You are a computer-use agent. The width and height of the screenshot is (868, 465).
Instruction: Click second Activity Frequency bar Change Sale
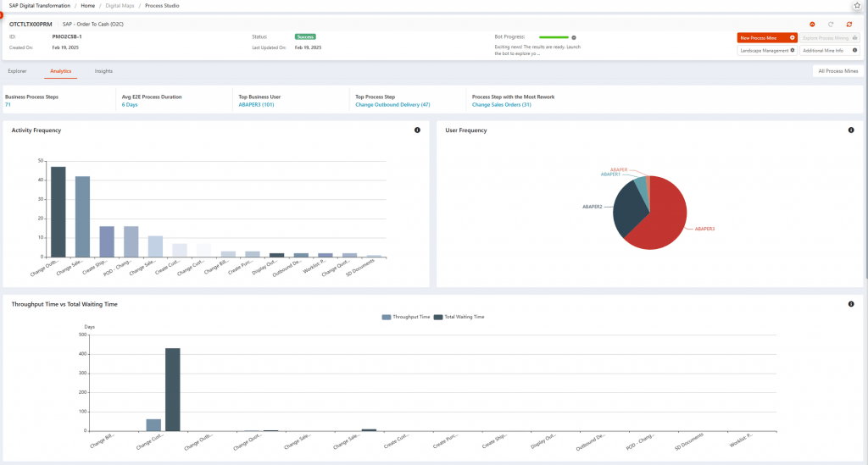click(x=82, y=217)
